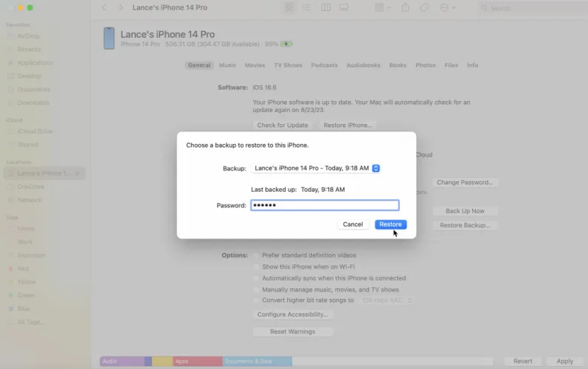Toggle Show this iPhone when on Wi-Fi
This screenshot has width=588, height=369.
[256, 266]
